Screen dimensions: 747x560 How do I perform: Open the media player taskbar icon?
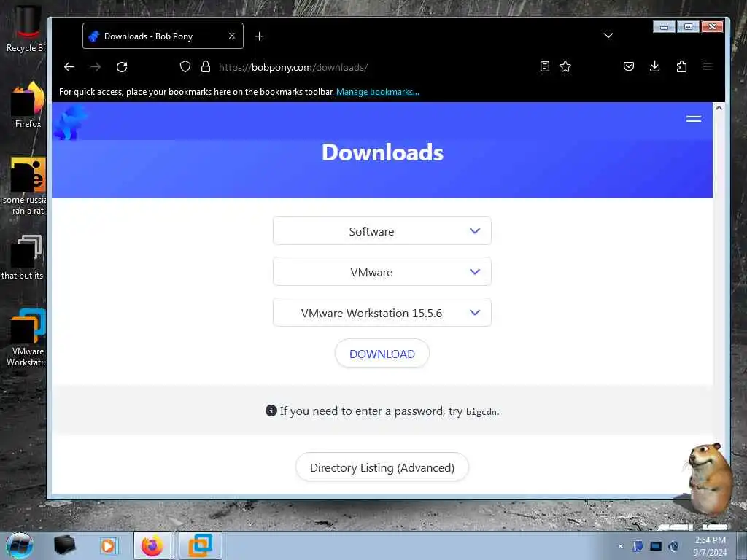108,545
